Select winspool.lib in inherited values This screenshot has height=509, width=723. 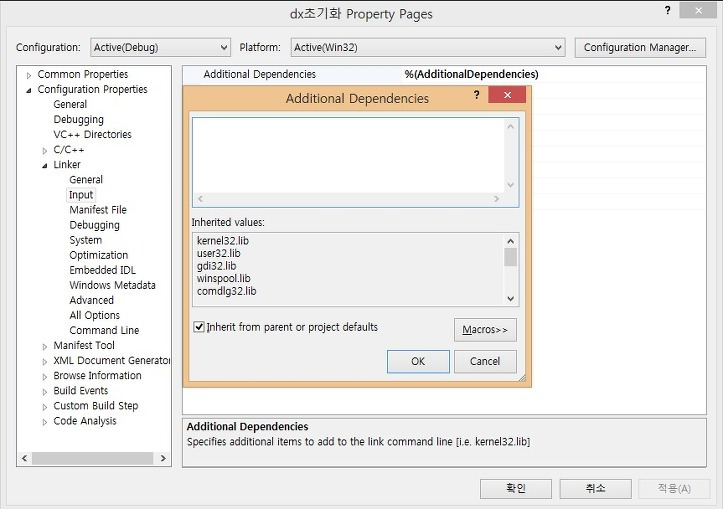coord(224,278)
